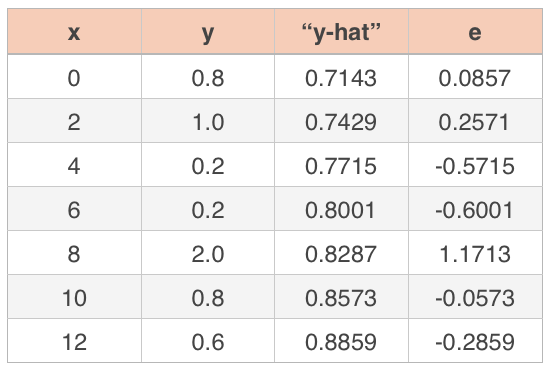
Task: Click the cell with x value 10
Action: (74, 297)
